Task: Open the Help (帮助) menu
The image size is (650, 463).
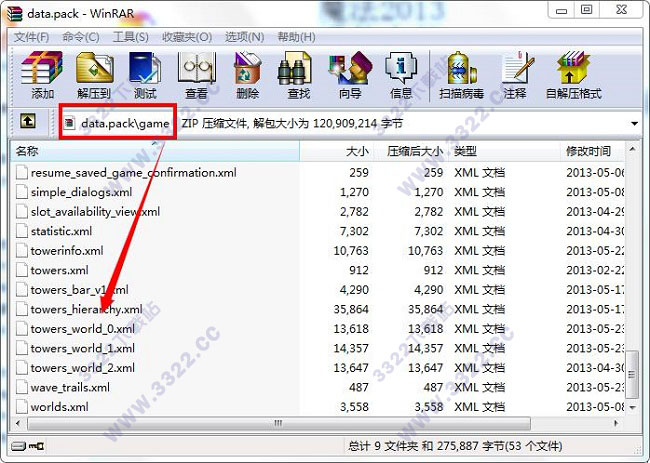Action: point(296,37)
